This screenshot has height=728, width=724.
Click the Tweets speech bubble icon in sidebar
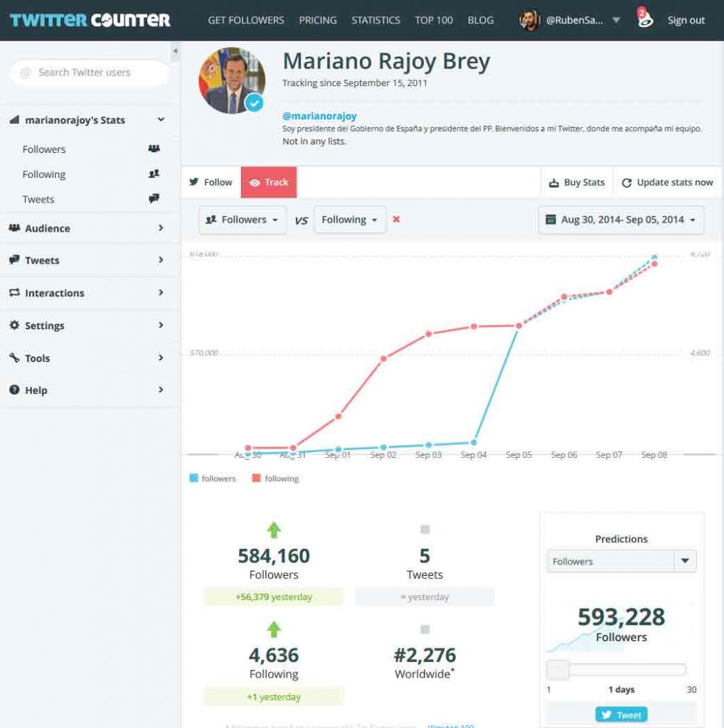point(154,199)
